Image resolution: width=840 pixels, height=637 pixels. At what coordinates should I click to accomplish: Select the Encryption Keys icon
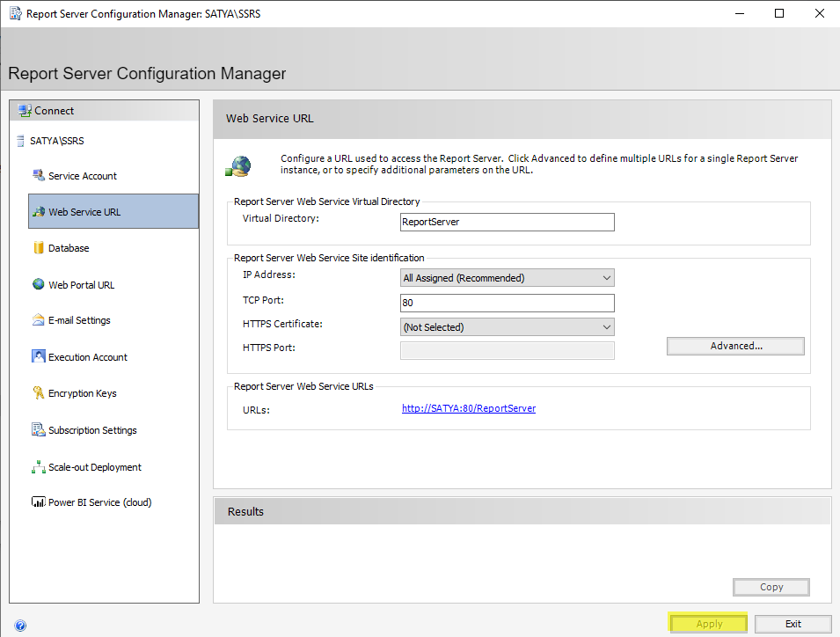[39, 393]
